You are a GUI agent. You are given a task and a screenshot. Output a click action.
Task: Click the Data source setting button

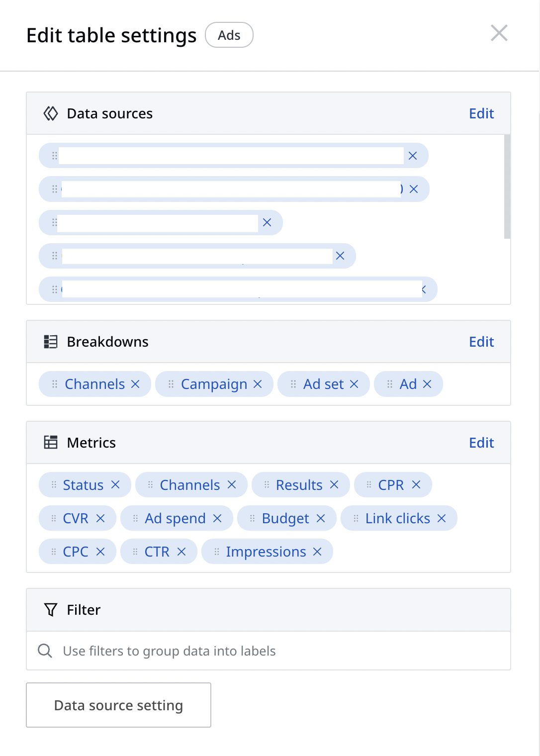[x=118, y=705]
